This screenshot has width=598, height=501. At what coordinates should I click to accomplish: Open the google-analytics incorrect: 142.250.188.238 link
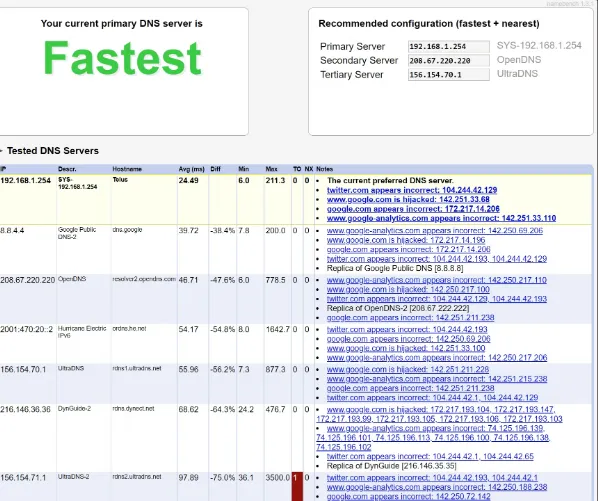click(437, 487)
